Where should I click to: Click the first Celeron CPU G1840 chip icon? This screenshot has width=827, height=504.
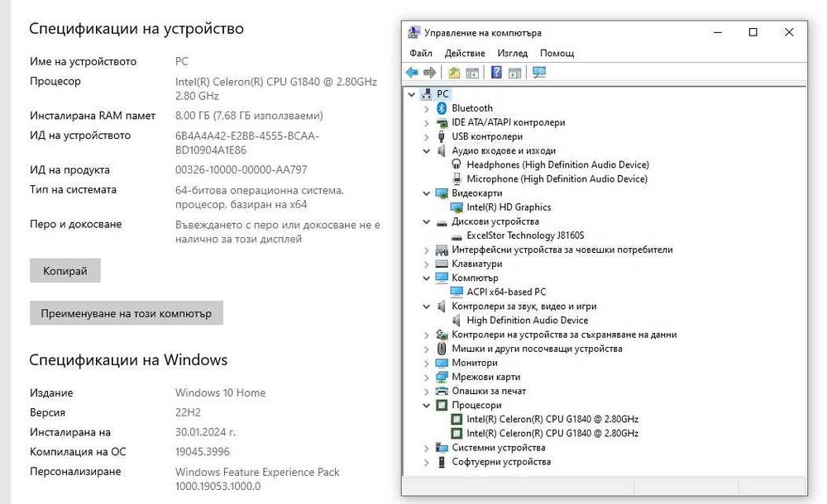click(x=457, y=419)
